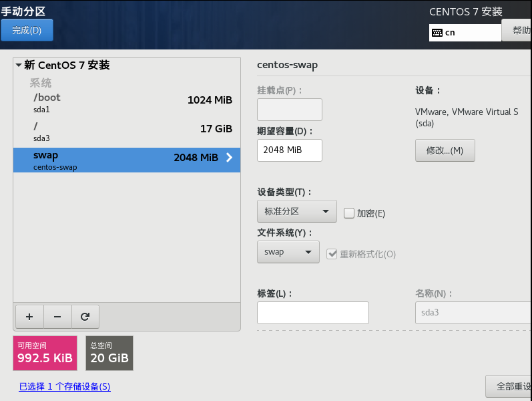Open the 设备类型 标准分区 dropdown

(297, 211)
